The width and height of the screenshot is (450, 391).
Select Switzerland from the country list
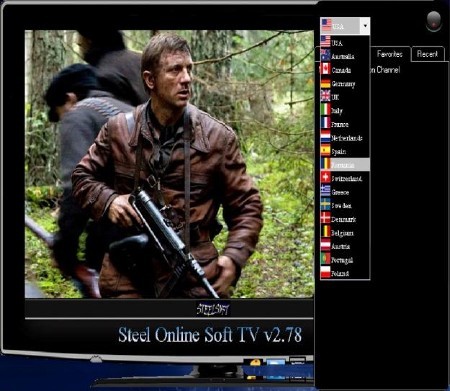[345, 178]
